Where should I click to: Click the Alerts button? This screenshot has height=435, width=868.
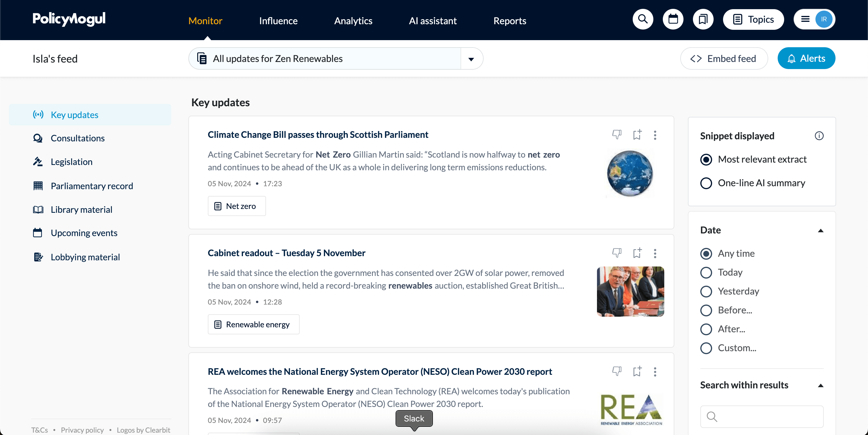(806, 59)
